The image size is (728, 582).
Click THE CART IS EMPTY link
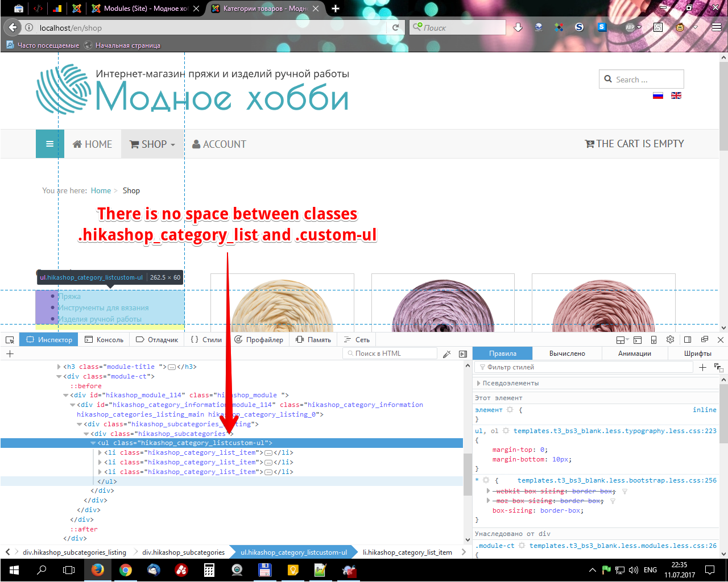pyautogui.click(x=635, y=144)
